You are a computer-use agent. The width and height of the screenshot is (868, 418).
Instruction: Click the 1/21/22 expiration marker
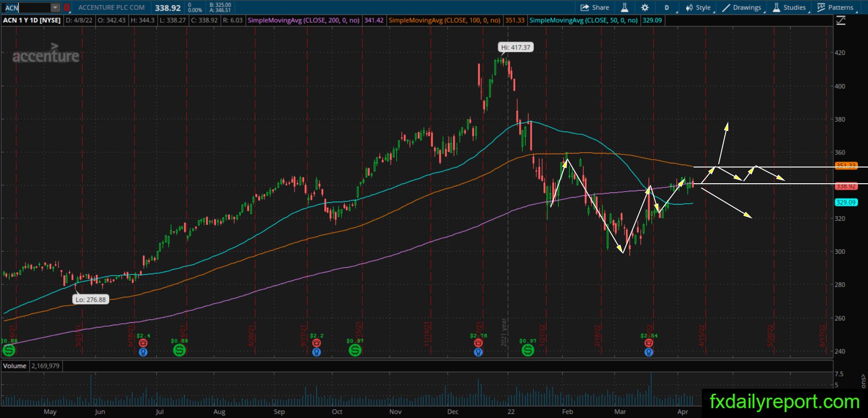pos(542,336)
